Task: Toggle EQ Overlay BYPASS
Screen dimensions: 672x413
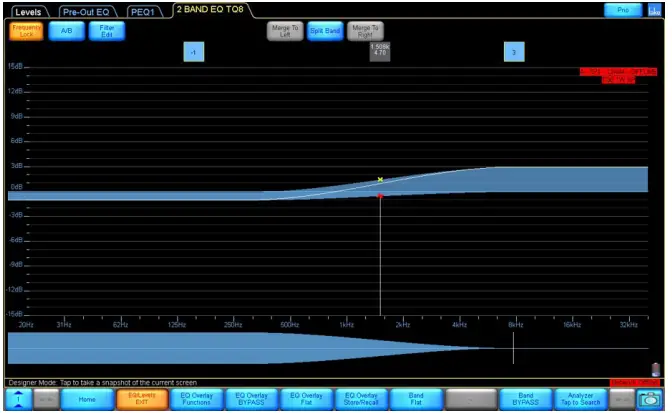Action: click(x=251, y=400)
